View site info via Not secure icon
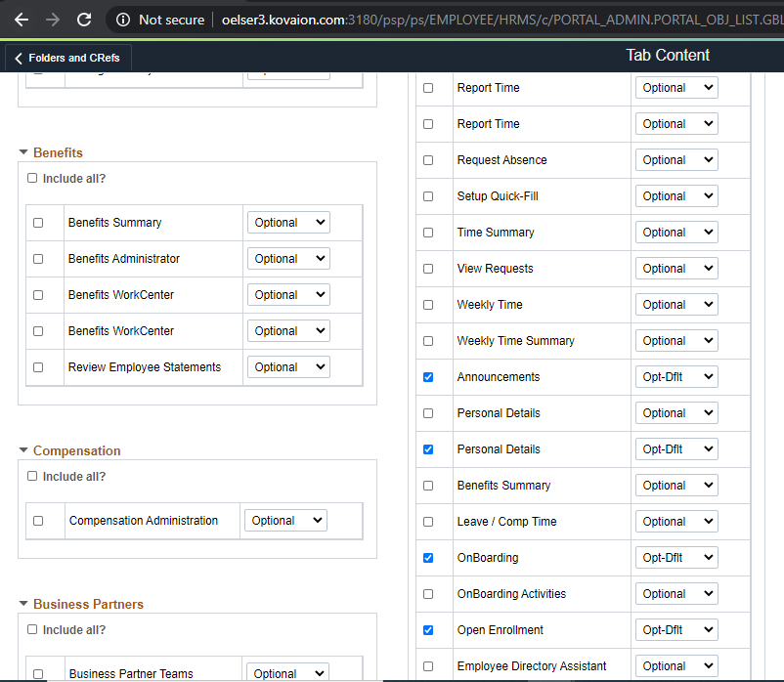Screen dimensions: 784x682 point(123,20)
